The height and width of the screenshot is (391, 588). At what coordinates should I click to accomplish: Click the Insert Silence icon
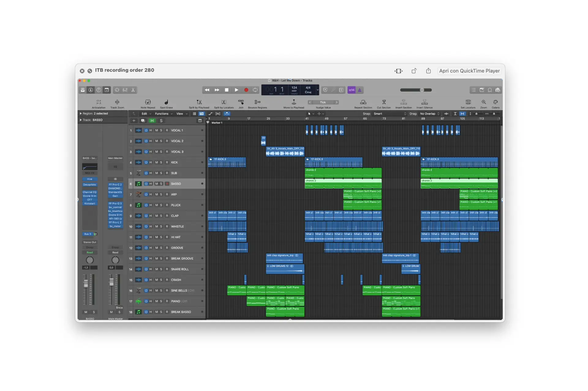(x=424, y=102)
